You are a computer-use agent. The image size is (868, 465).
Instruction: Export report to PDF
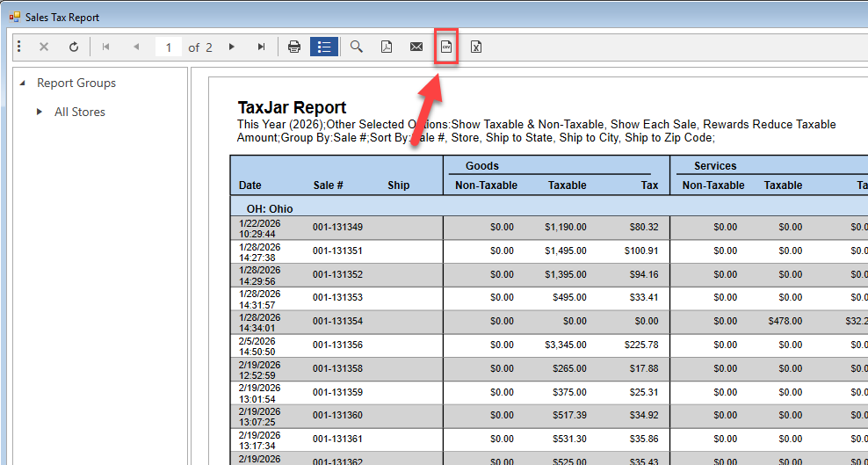coord(386,47)
